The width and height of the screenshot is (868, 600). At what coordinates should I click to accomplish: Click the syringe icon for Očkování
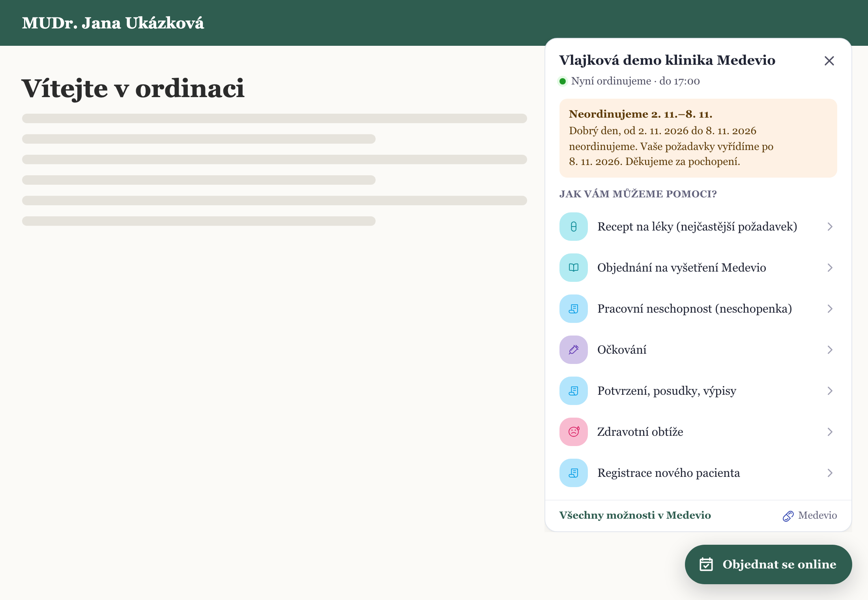[574, 350]
